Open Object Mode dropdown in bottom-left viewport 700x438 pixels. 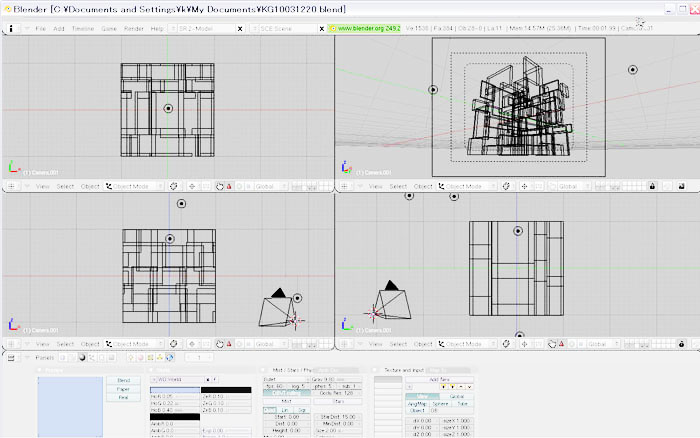tap(134, 344)
